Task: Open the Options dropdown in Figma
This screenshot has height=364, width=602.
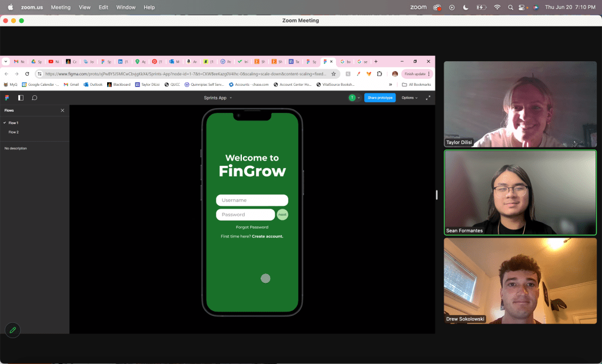Action: (410, 98)
